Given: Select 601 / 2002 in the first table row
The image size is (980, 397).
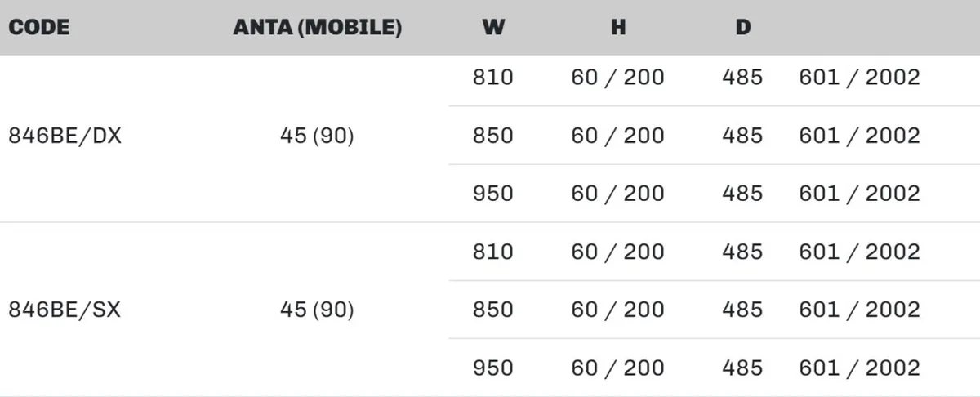Looking at the screenshot, I should (x=859, y=78).
